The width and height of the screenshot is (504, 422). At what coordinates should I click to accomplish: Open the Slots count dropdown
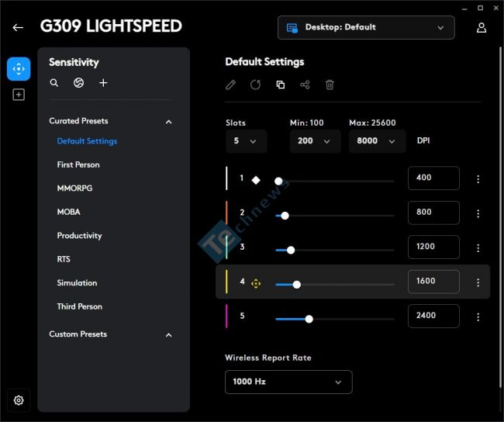point(246,141)
